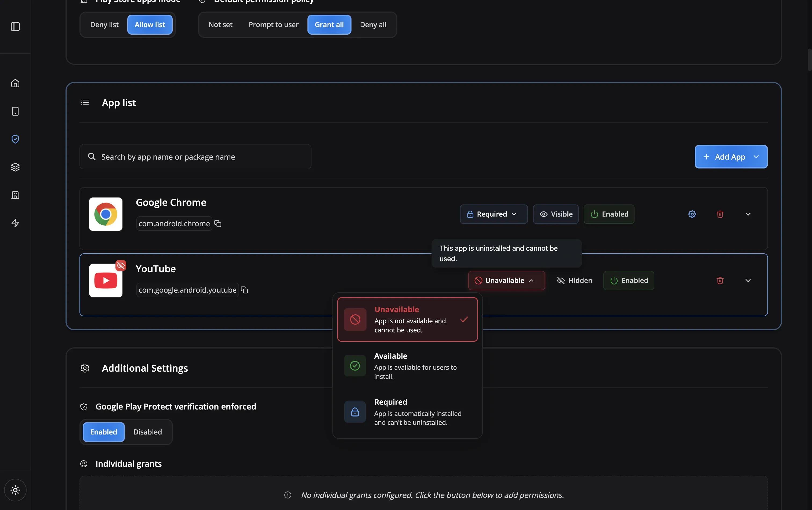Click the Individual grants user icon
This screenshot has width=812, height=510.
tap(84, 464)
